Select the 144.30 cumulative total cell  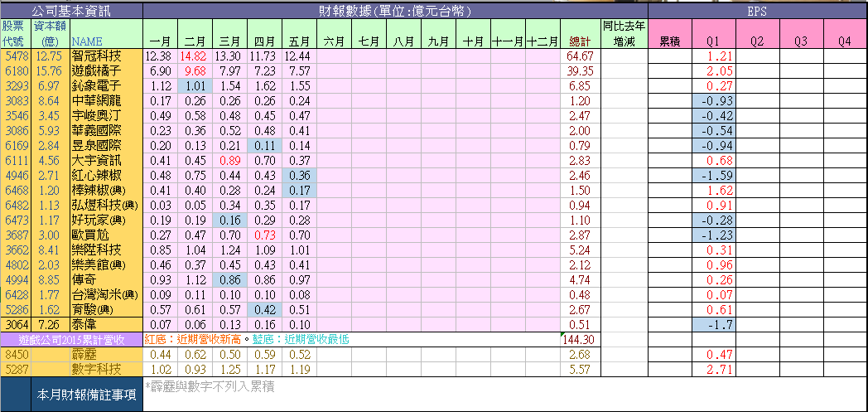pyautogui.click(x=581, y=339)
